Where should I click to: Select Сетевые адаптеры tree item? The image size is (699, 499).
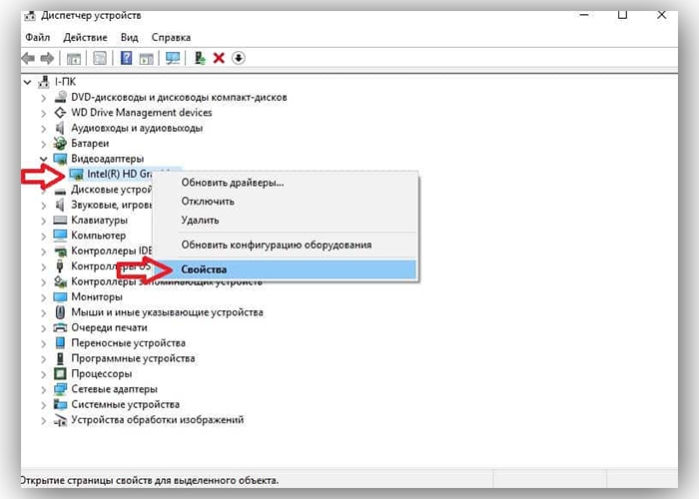[114, 389]
